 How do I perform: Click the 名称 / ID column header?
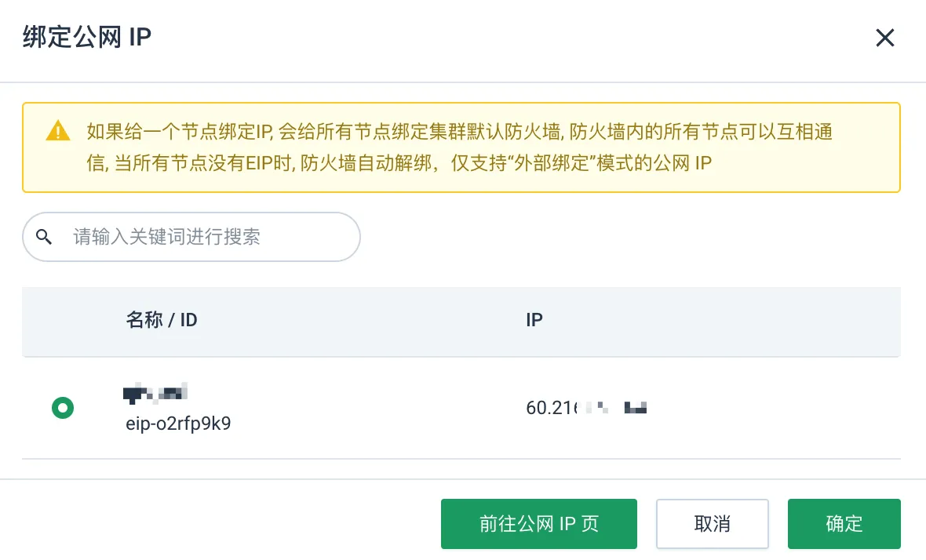pyautogui.click(x=161, y=320)
